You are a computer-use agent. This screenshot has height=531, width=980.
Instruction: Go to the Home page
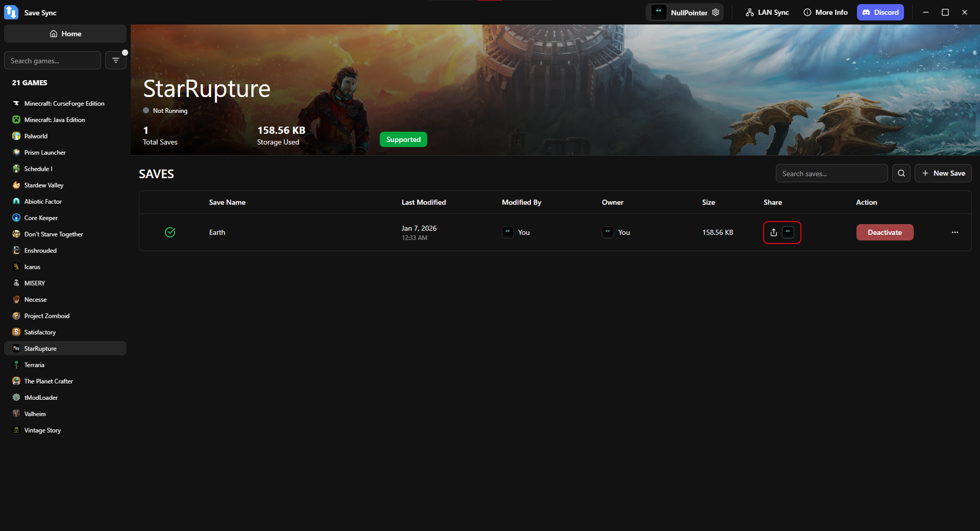[x=65, y=34]
